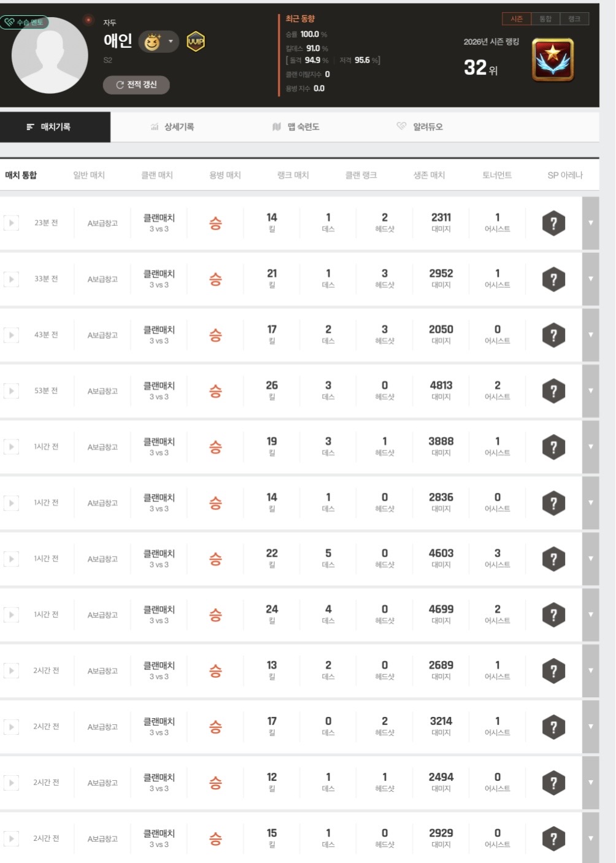
Task: Switch the ranking view to 통합
Action: 545,19
